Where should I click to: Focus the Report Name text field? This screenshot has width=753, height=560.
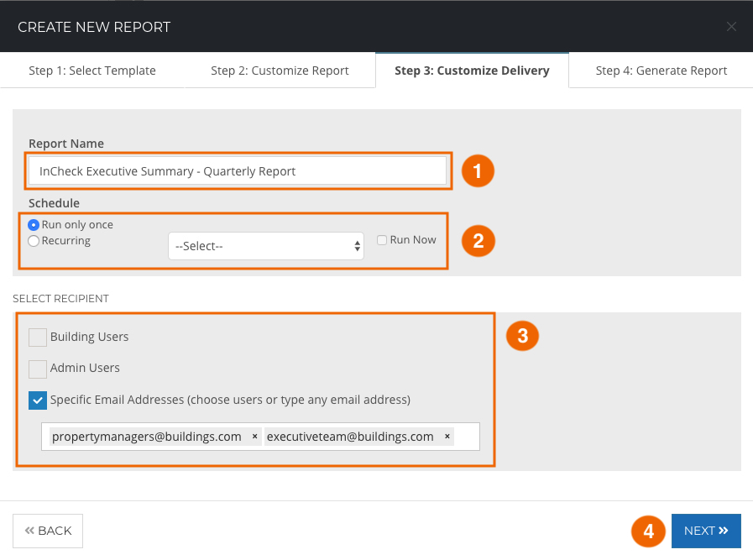click(x=238, y=171)
